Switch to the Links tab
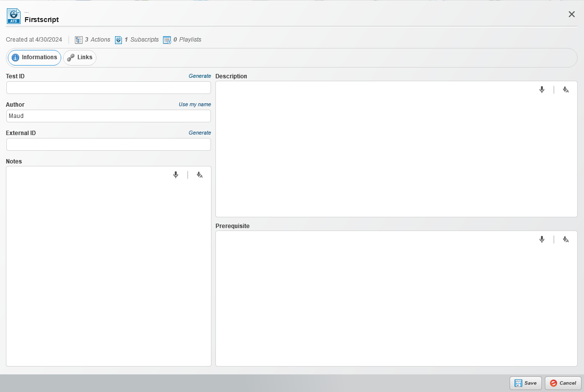 80,58
